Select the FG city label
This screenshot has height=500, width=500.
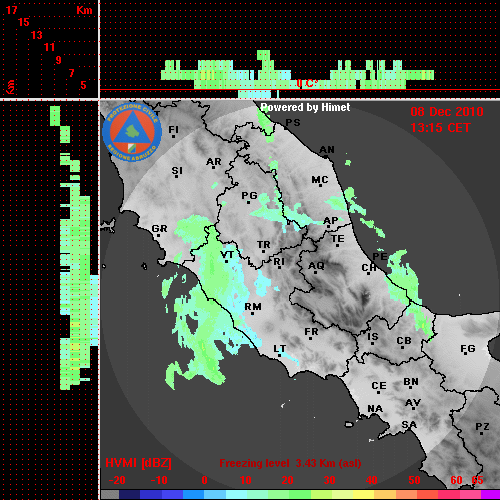[468, 349]
